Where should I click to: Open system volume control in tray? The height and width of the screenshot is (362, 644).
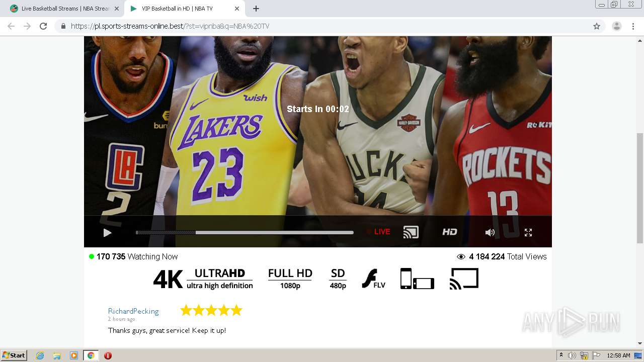click(x=572, y=355)
